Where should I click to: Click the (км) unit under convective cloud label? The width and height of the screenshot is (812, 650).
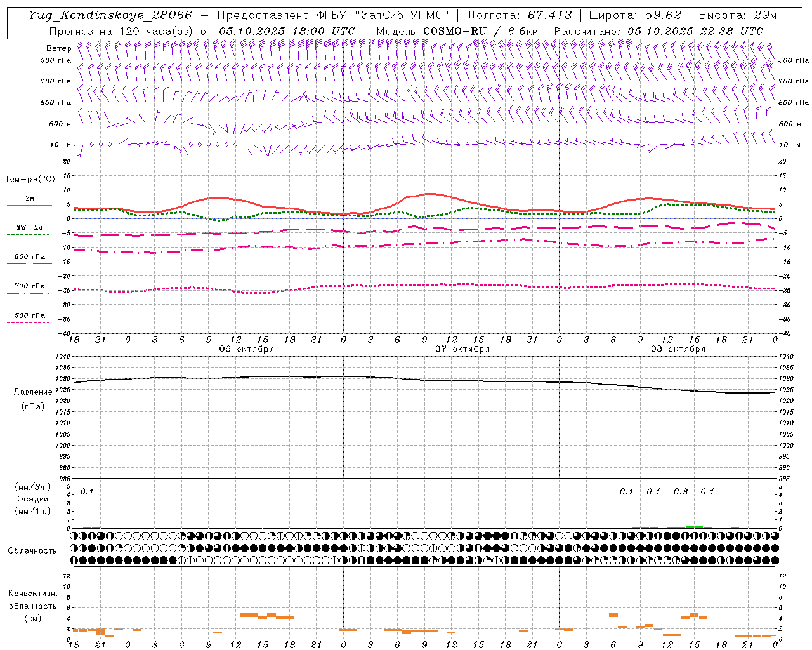32,618
